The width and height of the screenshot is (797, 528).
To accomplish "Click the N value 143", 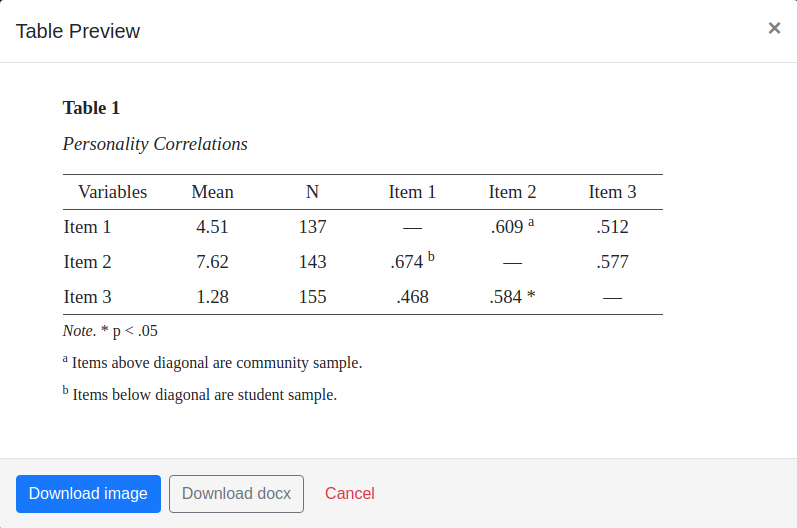I will click(313, 262).
